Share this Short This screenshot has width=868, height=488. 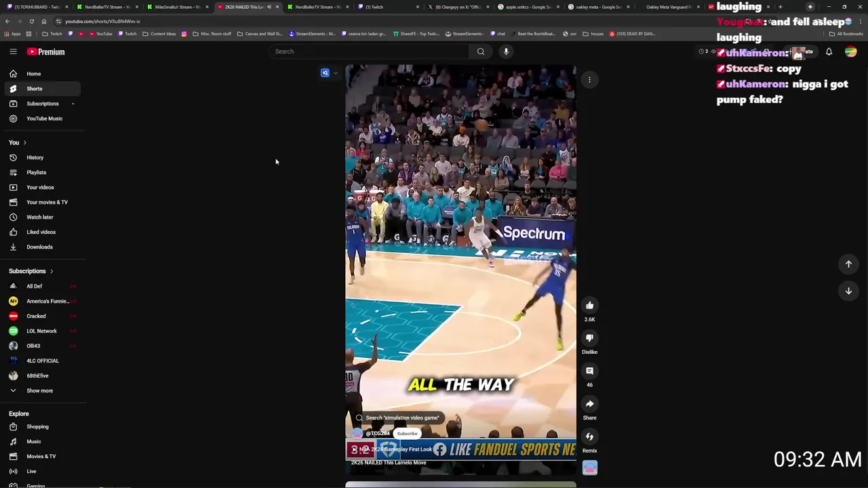(x=589, y=404)
